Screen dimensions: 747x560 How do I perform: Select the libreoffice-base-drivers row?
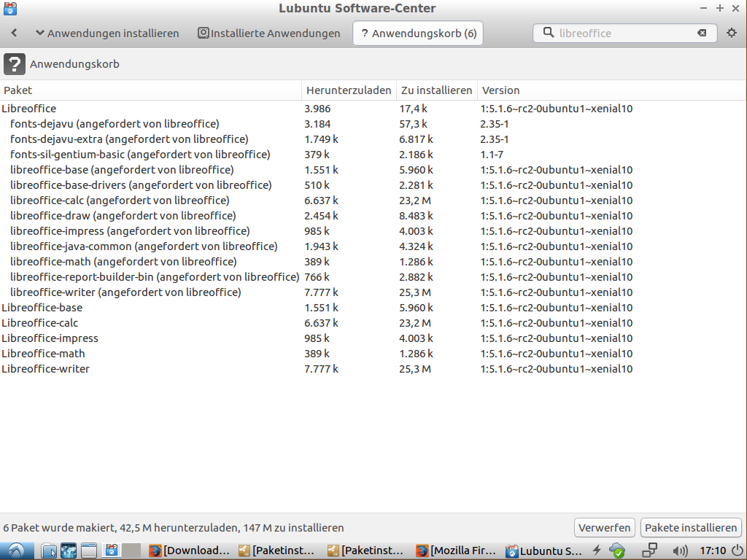point(373,184)
